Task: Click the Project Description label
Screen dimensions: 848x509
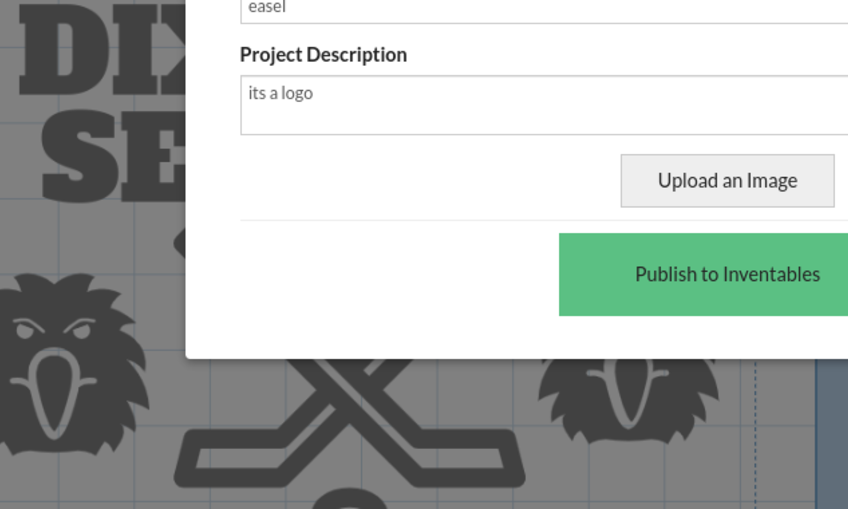Action: [323, 54]
